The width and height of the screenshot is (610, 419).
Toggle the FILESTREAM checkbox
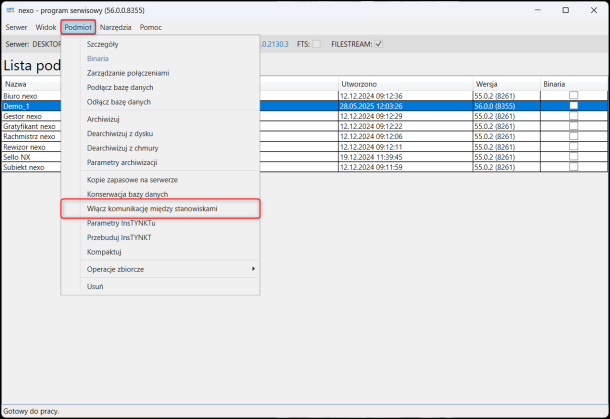pyautogui.click(x=379, y=44)
